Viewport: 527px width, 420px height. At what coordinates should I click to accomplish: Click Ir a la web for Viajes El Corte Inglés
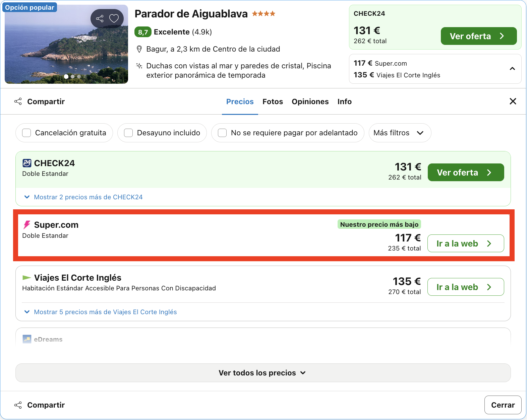[x=466, y=287]
